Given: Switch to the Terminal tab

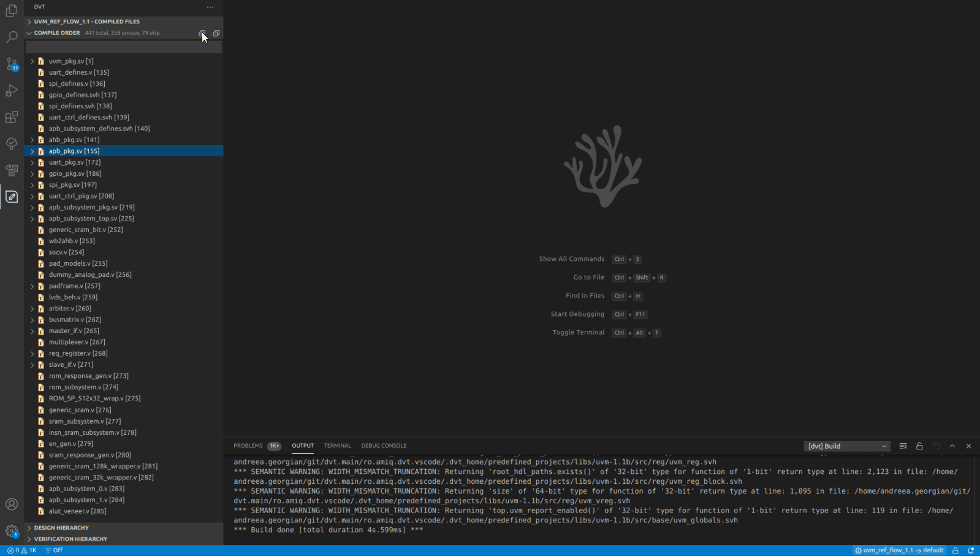Looking at the screenshot, I should [337, 446].
